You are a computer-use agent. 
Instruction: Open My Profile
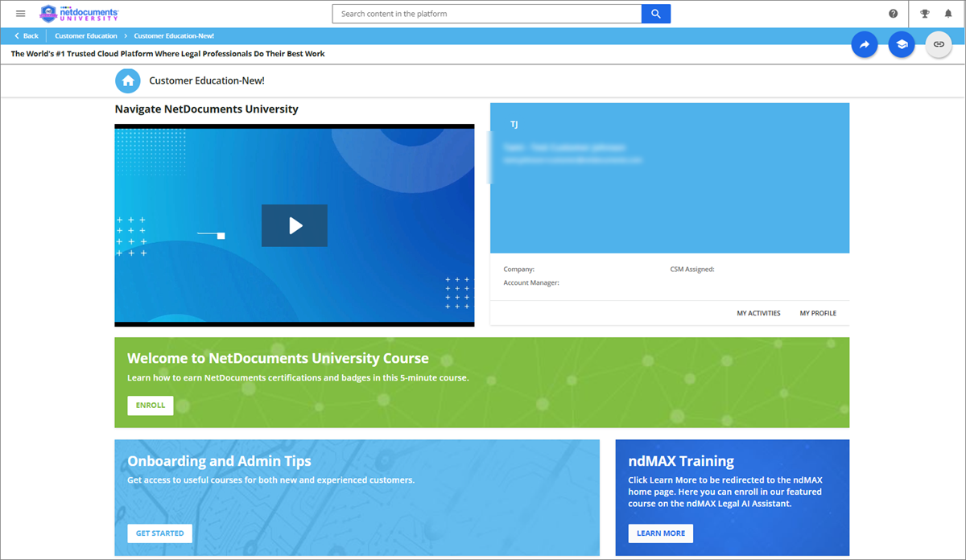pyautogui.click(x=818, y=313)
